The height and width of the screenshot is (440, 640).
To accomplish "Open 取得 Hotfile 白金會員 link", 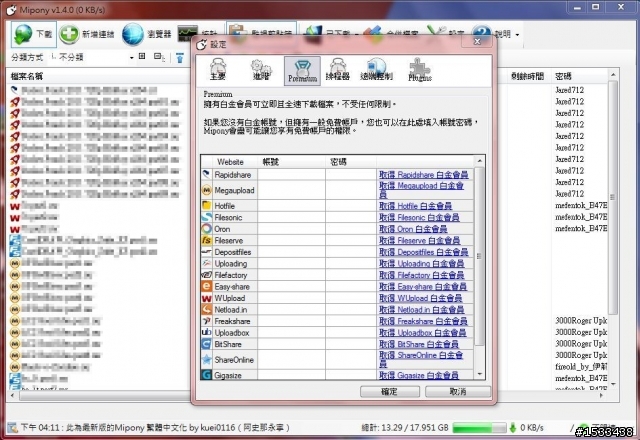I will click(x=416, y=206).
